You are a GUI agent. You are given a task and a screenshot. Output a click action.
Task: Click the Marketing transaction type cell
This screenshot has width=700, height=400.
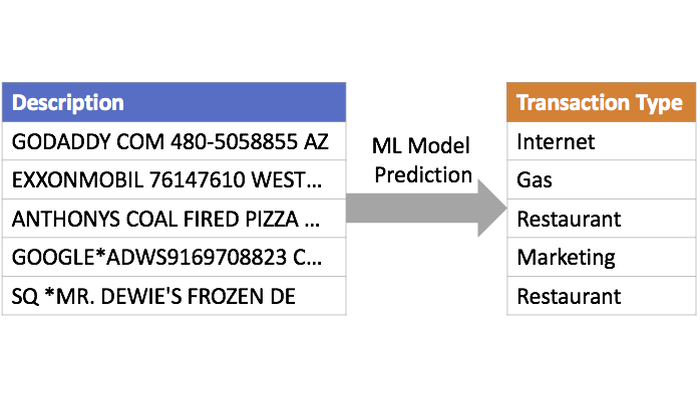600,258
